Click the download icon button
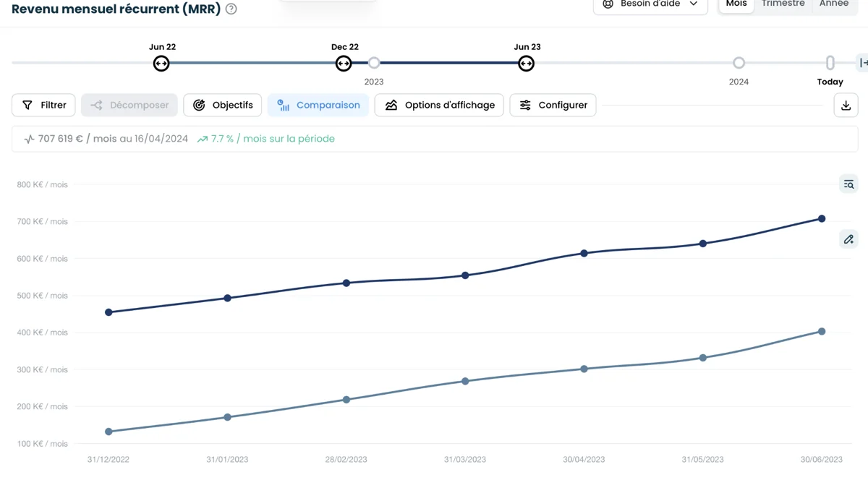868x480 pixels. pos(846,106)
